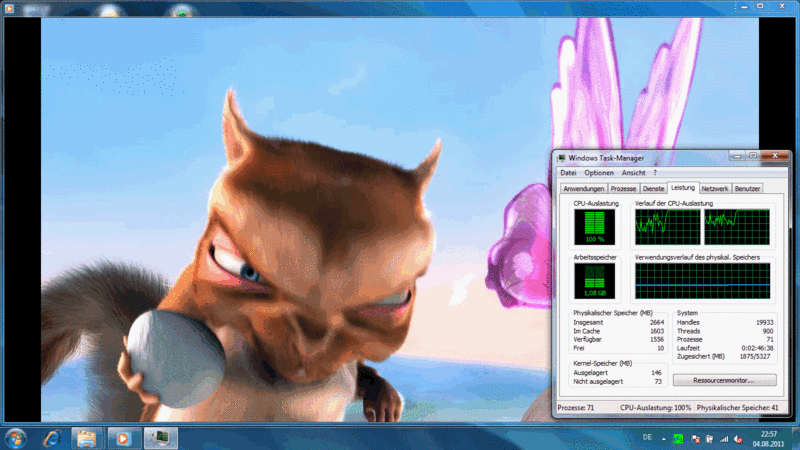Switch to the Benutzer tab
The image size is (800, 450).
click(x=747, y=189)
